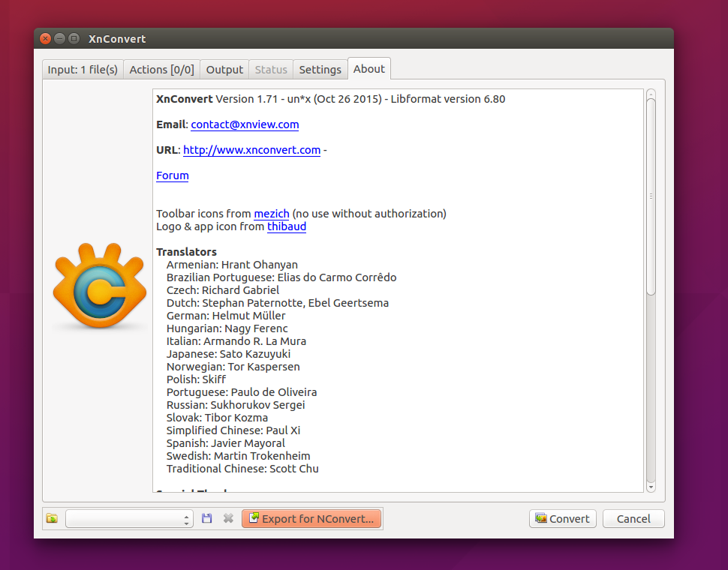Close the XnConvert window
Viewport: 728px width, 570px height.
point(46,38)
